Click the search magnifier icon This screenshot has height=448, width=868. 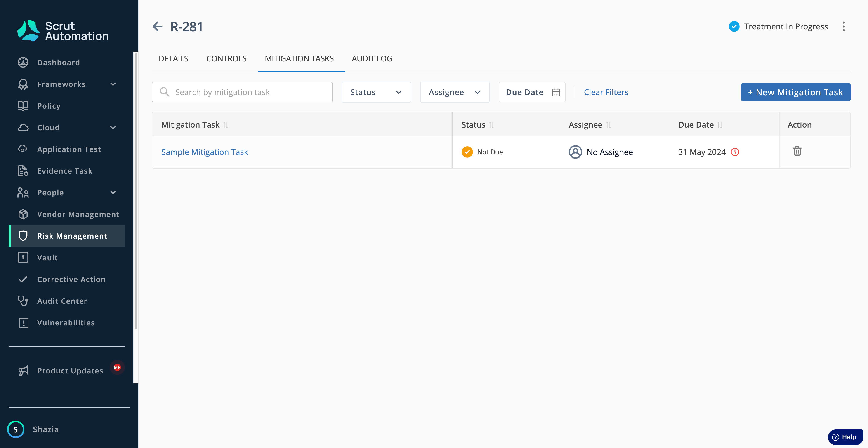(x=164, y=92)
